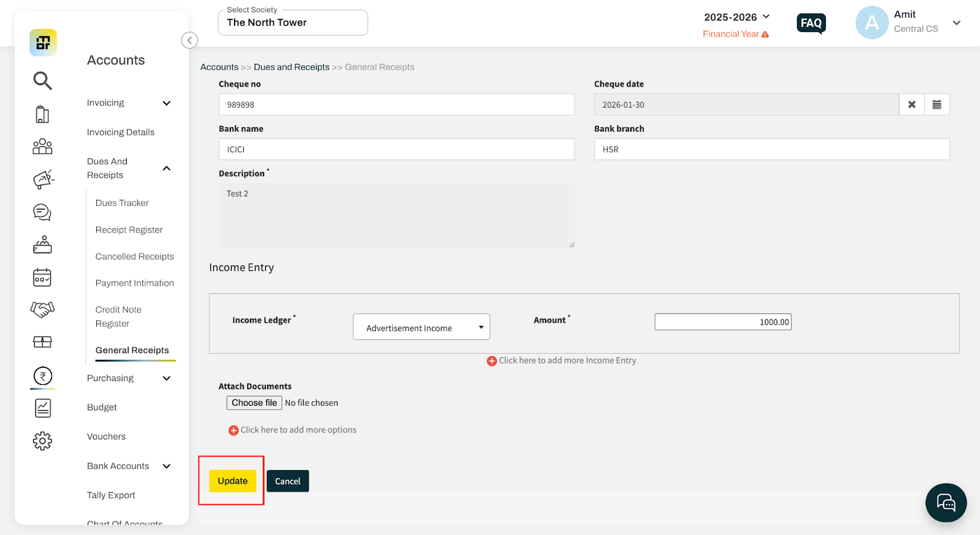Screen dimensions: 980x535
Task: Click the app logo icon in sidebar
Action: click(x=43, y=43)
